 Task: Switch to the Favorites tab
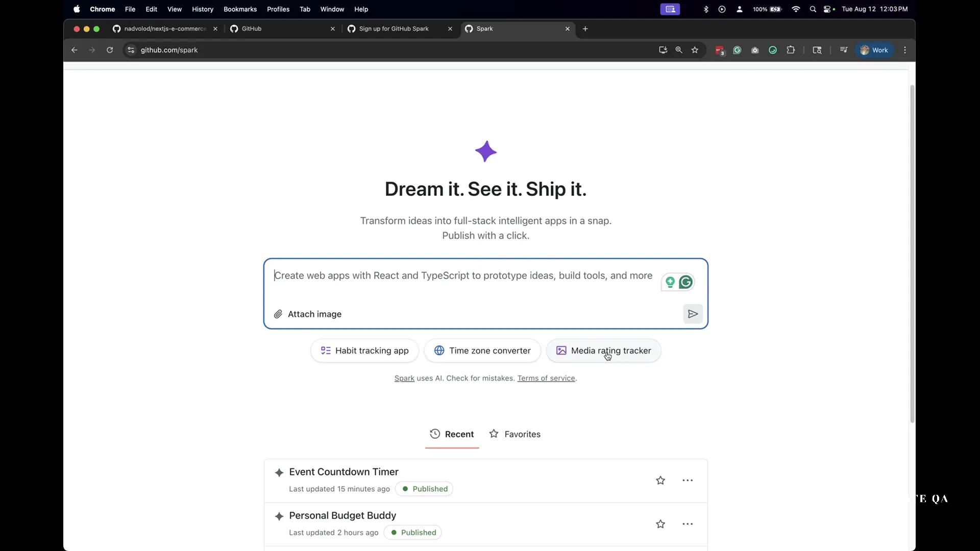point(515,434)
